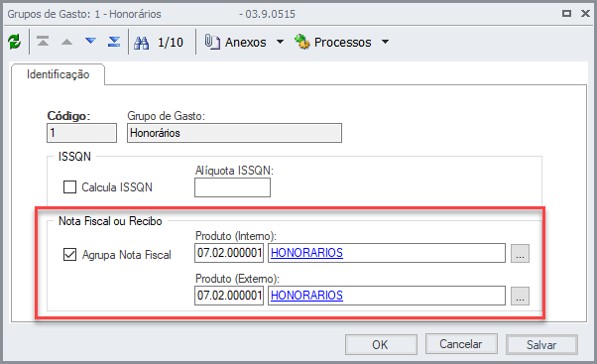This screenshot has height=364, width=597.
Task: Go to next record arrow
Action: [90, 41]
